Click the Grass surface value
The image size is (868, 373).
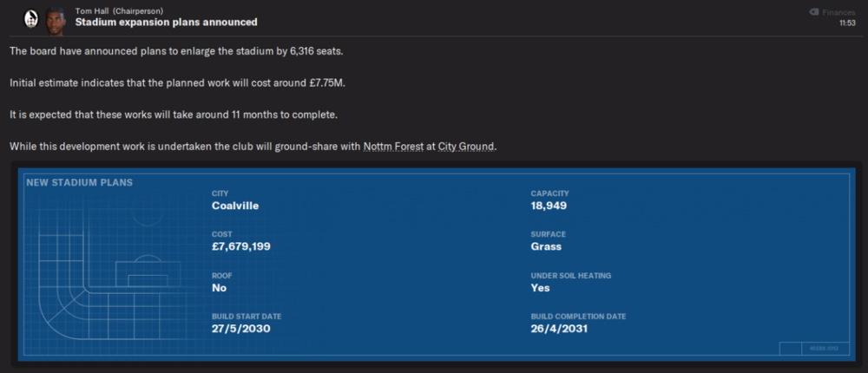tap(546, 247)
